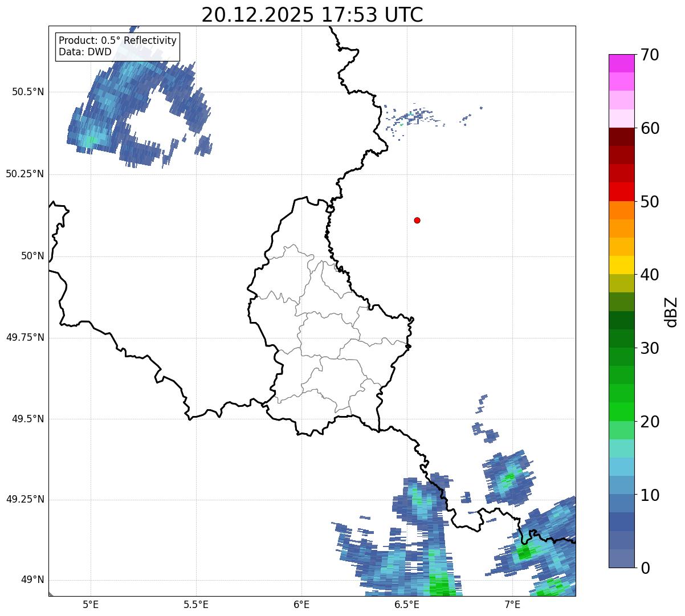Click the latitude label 49.75°N

[25, 337]
